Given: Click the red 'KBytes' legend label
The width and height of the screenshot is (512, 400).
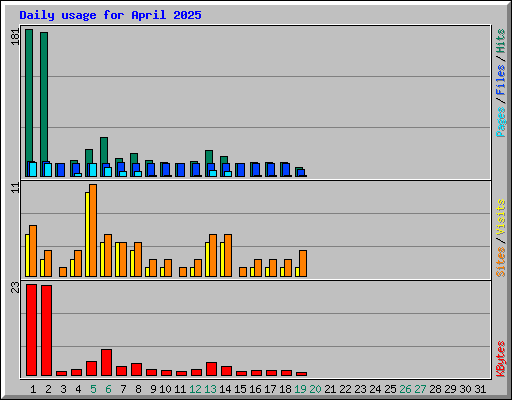Looking at the screenshot, I should coord(501,359).
